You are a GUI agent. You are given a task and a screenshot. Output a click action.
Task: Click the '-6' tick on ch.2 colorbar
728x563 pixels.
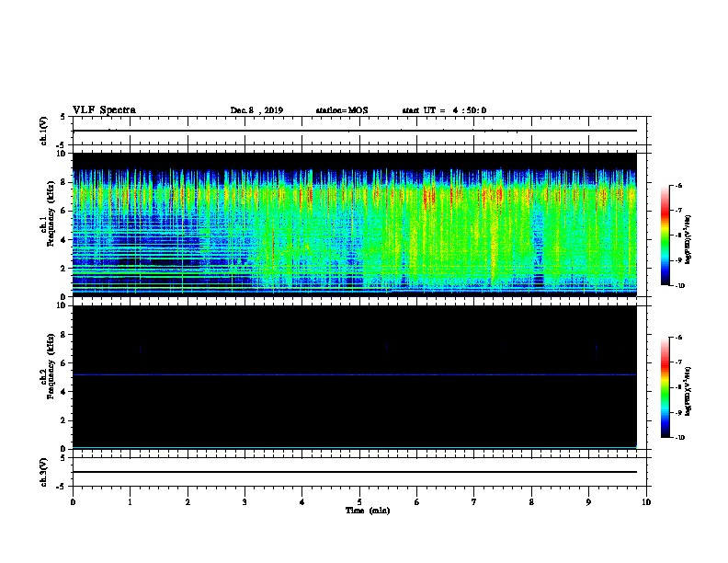(x=678, y=338)
